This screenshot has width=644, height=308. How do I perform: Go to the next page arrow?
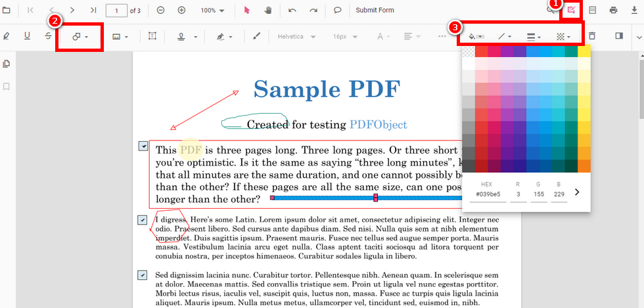[x=72, y=11]
